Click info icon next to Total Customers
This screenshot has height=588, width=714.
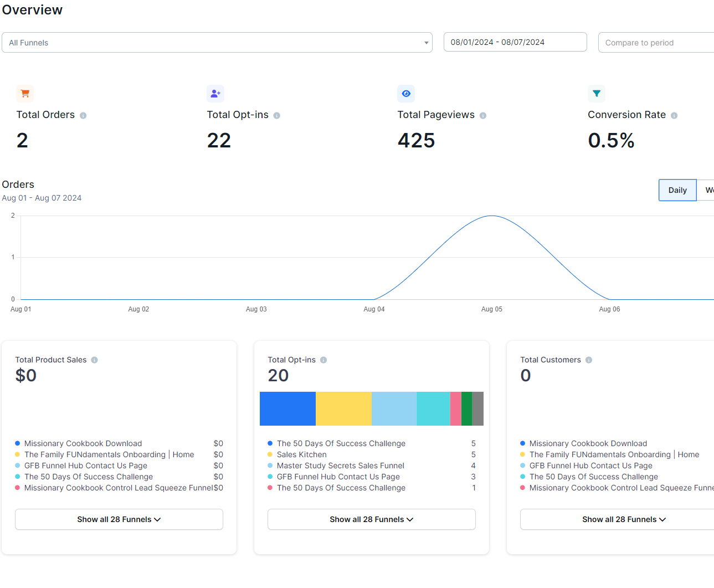click(589, 360)
